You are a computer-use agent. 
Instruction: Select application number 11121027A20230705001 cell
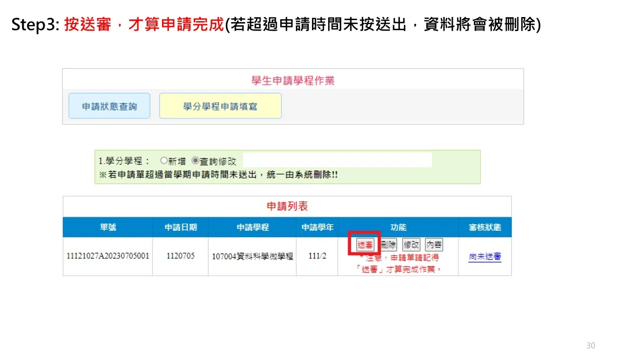coord(108,256)
